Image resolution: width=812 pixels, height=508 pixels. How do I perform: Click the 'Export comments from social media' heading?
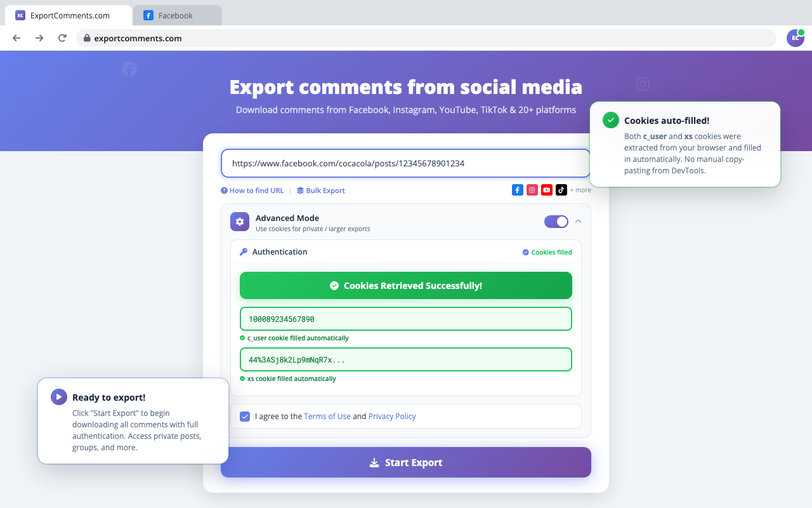coord(406,86)
